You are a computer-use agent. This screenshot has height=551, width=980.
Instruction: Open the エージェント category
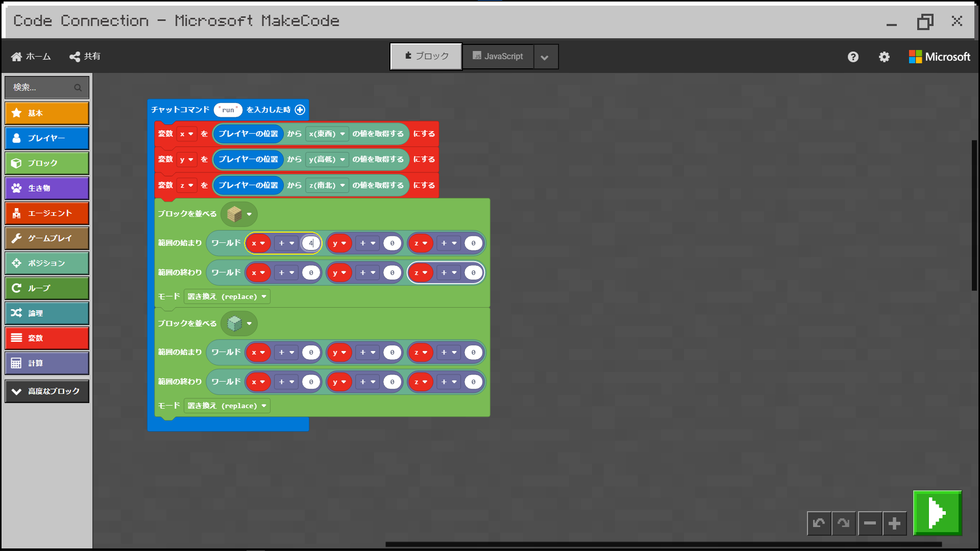[x=47, y=213]
